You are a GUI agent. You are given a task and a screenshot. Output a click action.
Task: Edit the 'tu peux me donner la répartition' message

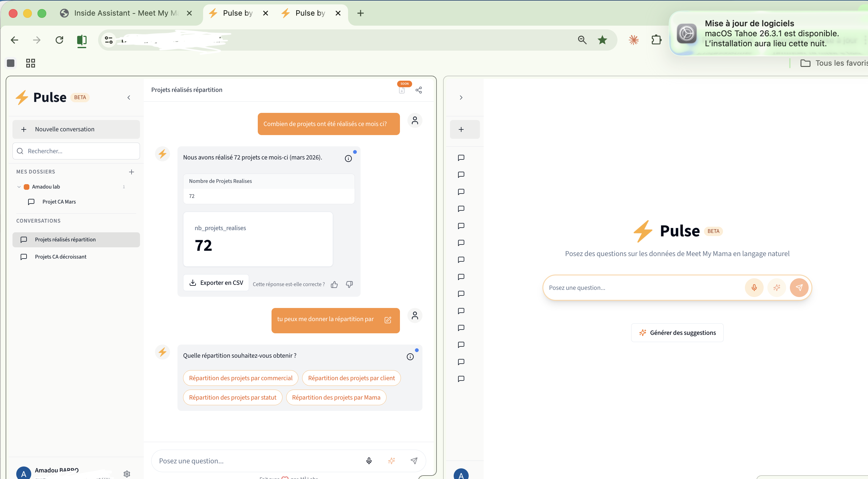tap(388, 320)
